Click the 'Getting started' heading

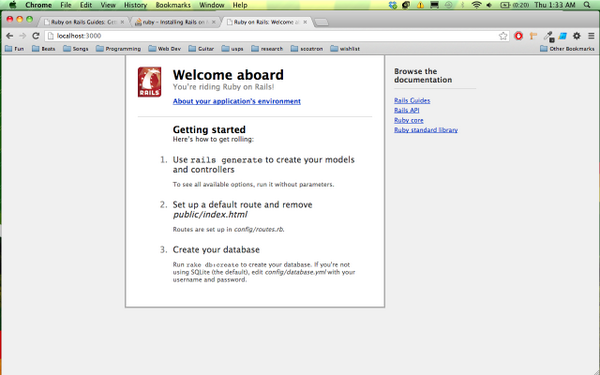pyautogui.click(x=209, y=129)
